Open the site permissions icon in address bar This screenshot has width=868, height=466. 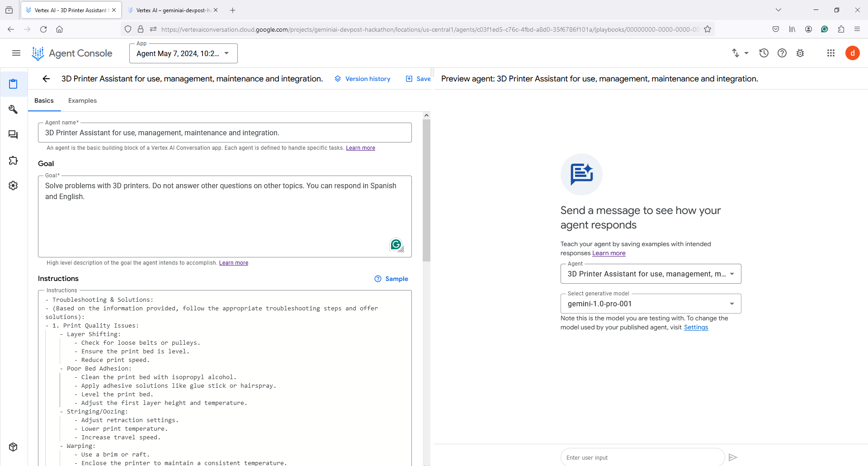coord(153,29)
